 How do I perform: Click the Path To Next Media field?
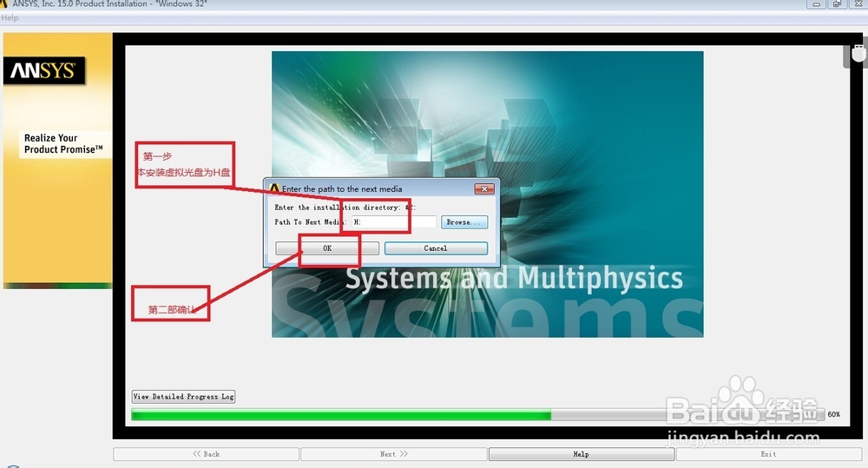pyautogui.click(x=394, y=222)
